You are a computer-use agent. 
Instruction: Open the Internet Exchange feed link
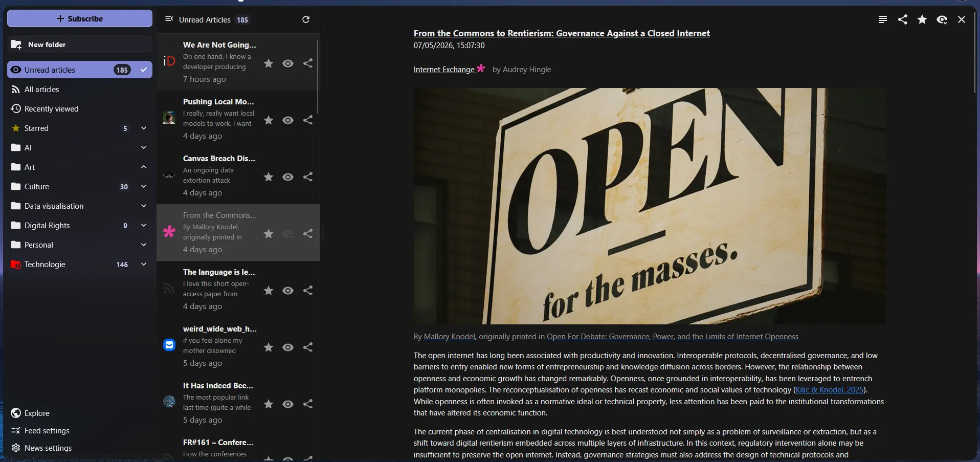click(x=449, y=69)
